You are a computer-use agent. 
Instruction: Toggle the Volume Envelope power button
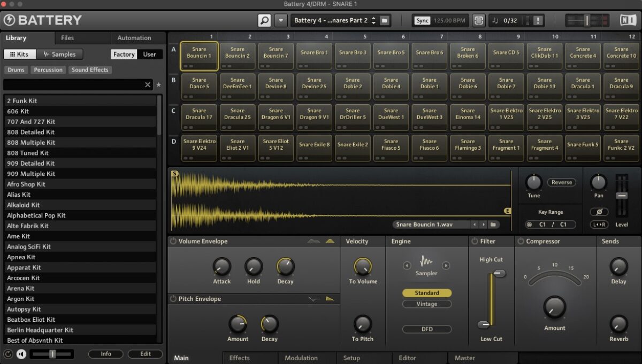[x=173, y=242]
